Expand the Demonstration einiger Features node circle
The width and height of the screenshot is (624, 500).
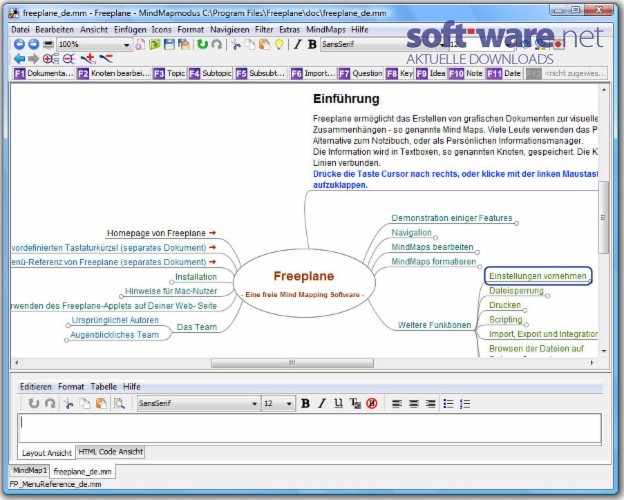pyautogui.click(x=517, y=223)
